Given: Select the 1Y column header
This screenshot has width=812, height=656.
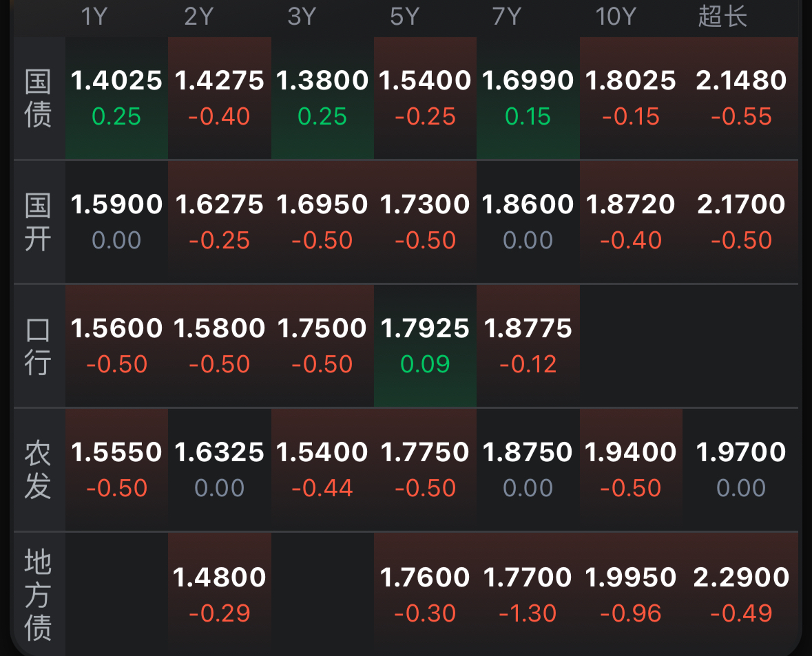Looking at the screenshot, I should (x=95, y=17).
